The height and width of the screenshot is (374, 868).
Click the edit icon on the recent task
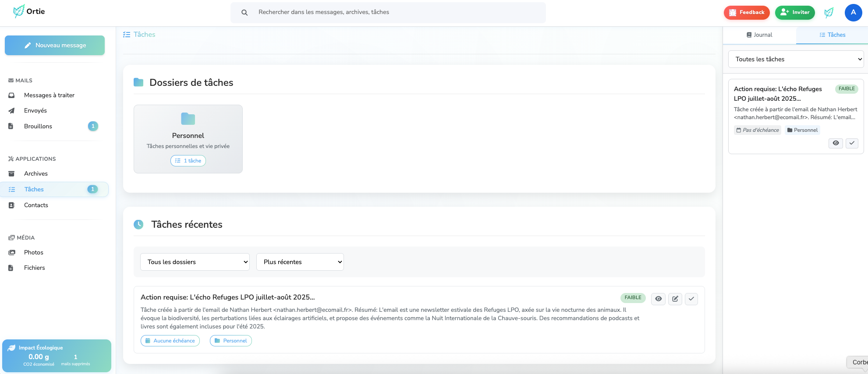pos(675,299)
